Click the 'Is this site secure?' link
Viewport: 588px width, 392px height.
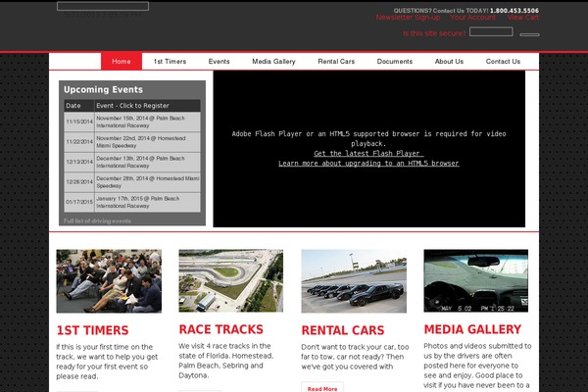(434, 33)
